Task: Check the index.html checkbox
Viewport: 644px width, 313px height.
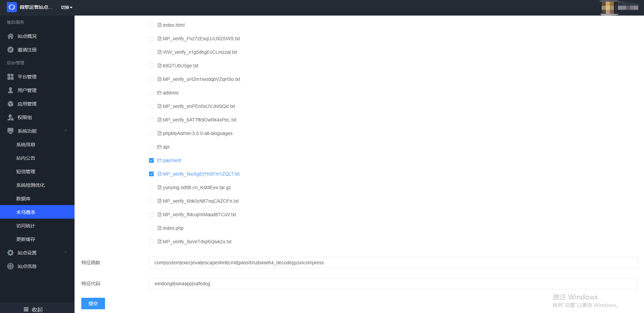Action: (x=151, y=25)
